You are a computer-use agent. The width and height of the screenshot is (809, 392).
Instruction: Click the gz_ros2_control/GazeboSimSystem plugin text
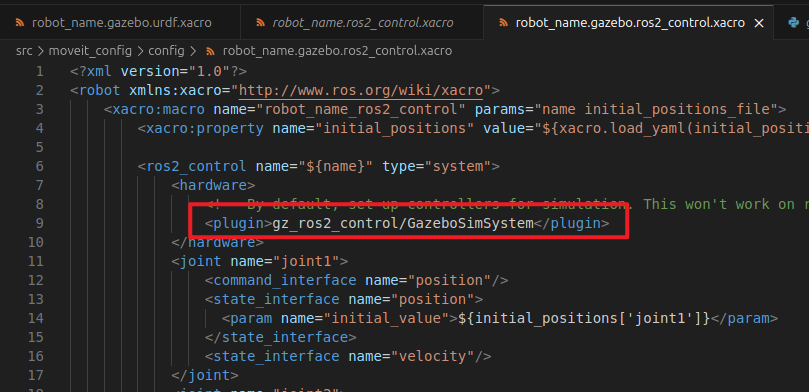(x=403, y=223)
